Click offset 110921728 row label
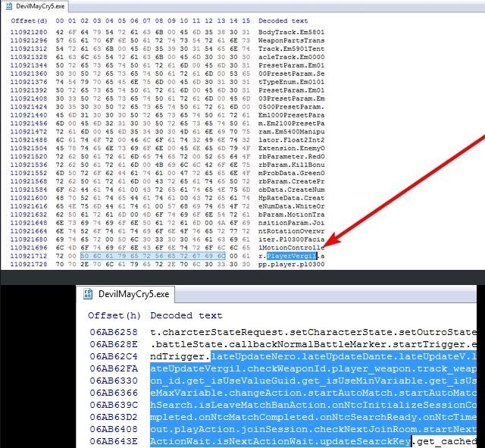The width and height of the screenshot is (485, 448). (x=29, y=265)
